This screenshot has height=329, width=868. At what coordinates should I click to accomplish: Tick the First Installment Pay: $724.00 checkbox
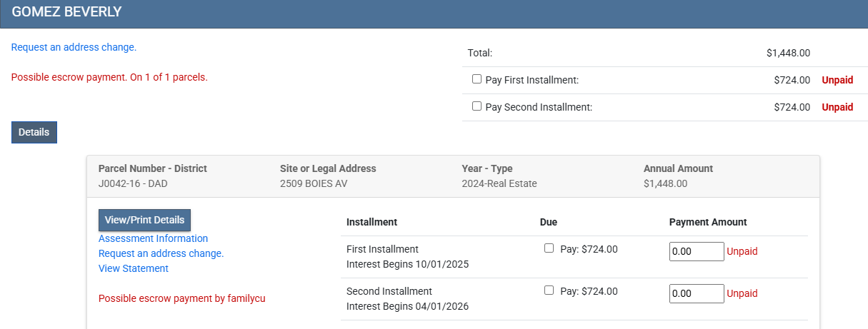549,249
